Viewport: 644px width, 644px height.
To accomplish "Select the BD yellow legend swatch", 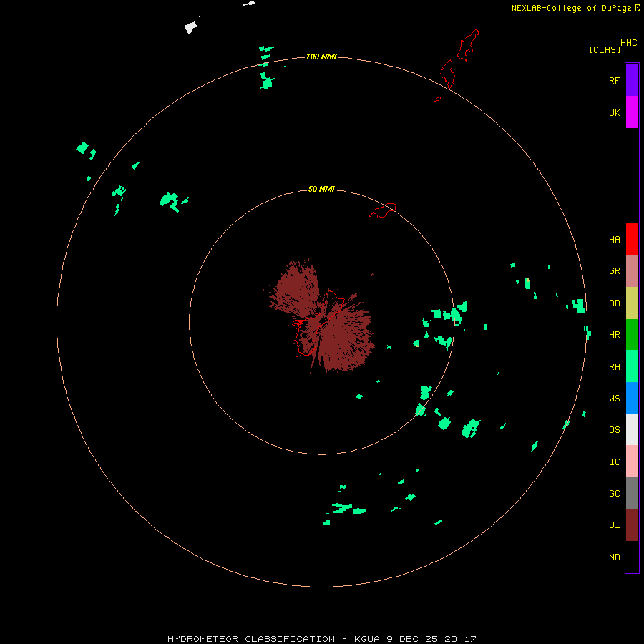I will pos(632,303).
